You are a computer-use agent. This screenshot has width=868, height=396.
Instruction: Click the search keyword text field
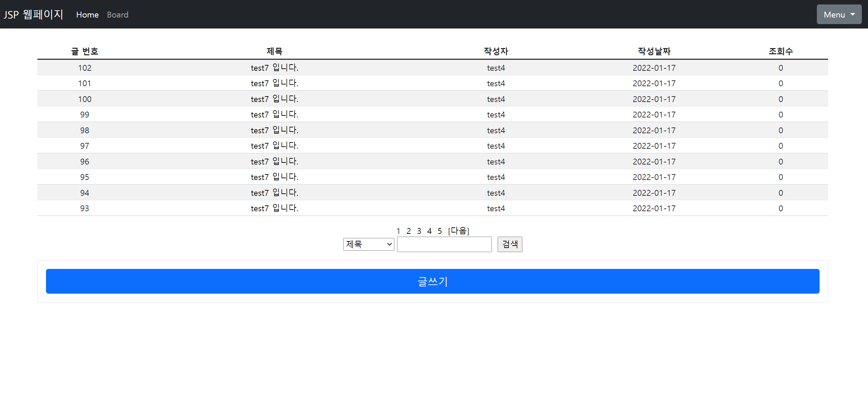click(x=444, y=244)
